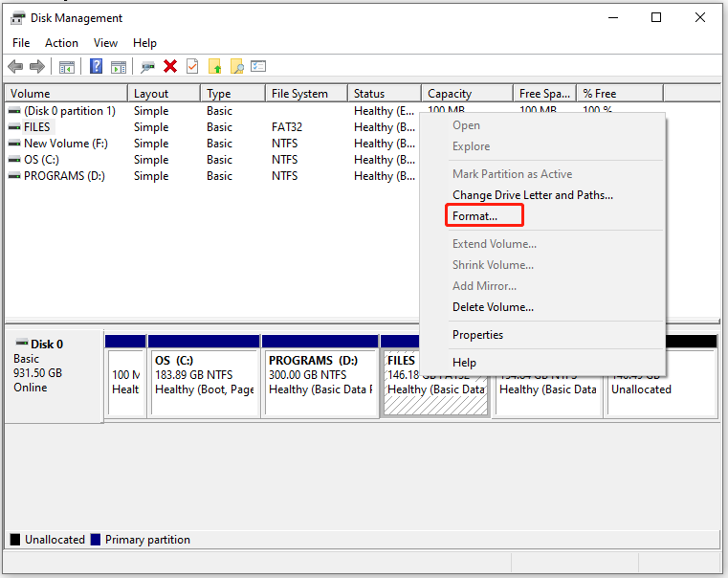Click the FAT32 file system cell
Screen dimensions: 728x578
(287, 127)
